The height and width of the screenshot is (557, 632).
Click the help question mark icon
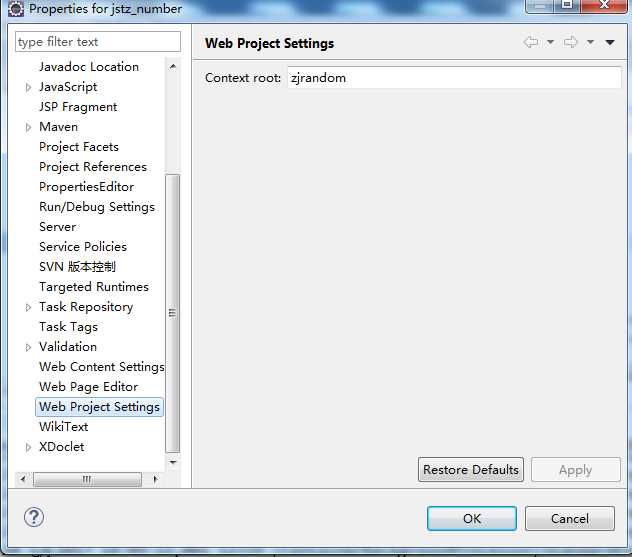34,517
